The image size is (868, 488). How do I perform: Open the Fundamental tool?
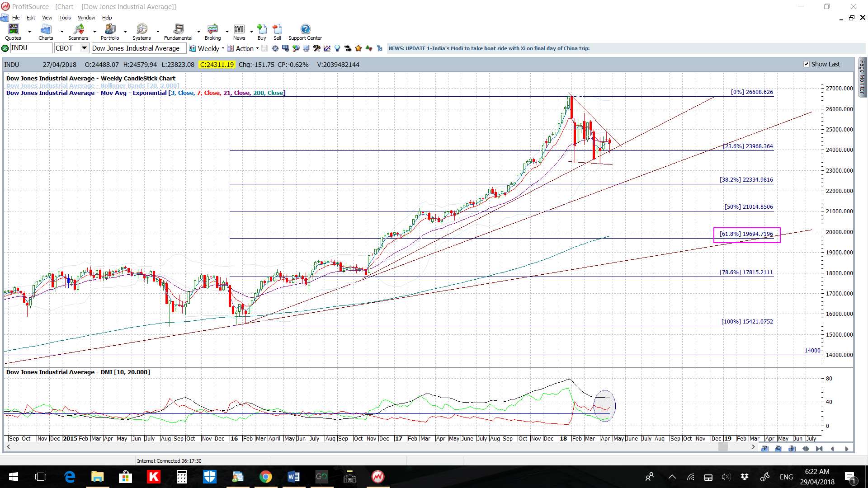click(178, 32)
